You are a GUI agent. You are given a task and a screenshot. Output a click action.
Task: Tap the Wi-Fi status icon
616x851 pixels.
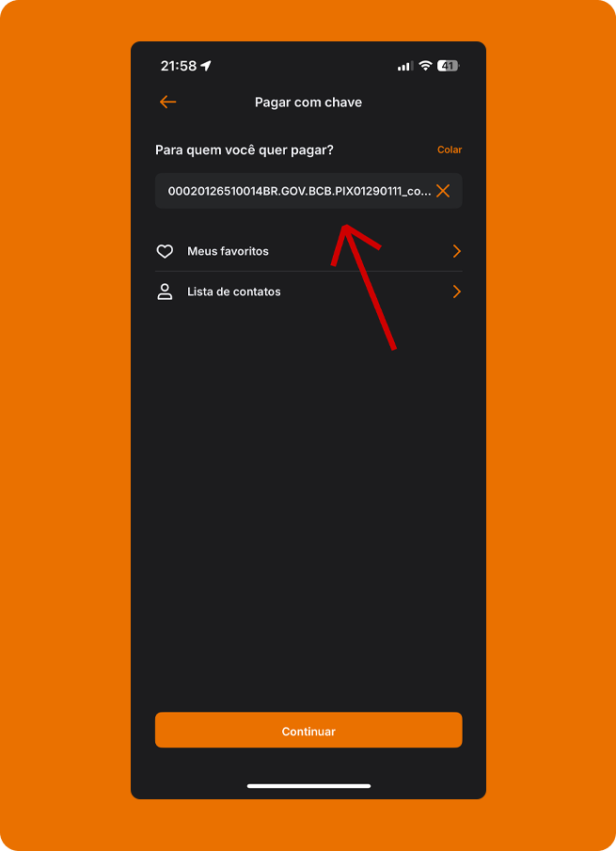(425, 66)
